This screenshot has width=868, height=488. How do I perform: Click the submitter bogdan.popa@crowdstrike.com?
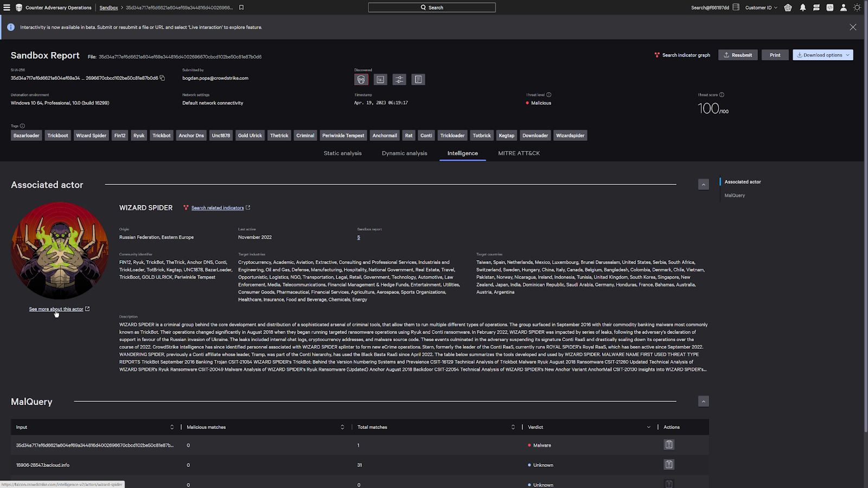pos(215,78)
